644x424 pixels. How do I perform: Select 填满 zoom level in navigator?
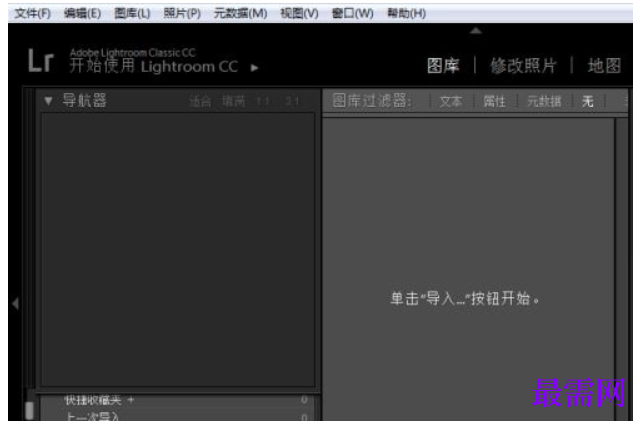(233, 101)
